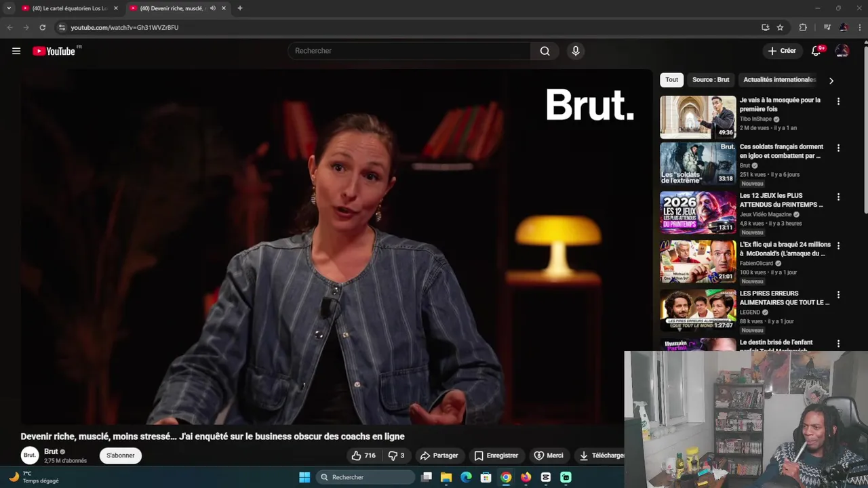
Task: Click the Chrome address bar URL
Action: [x=125, y=27]
